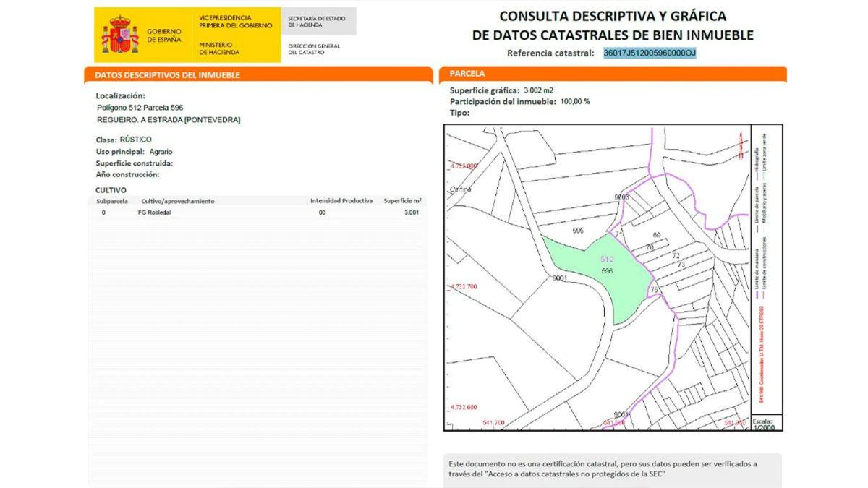Click the Dirección General del Catastro text
868x488 pixels.
click(313, 49)
